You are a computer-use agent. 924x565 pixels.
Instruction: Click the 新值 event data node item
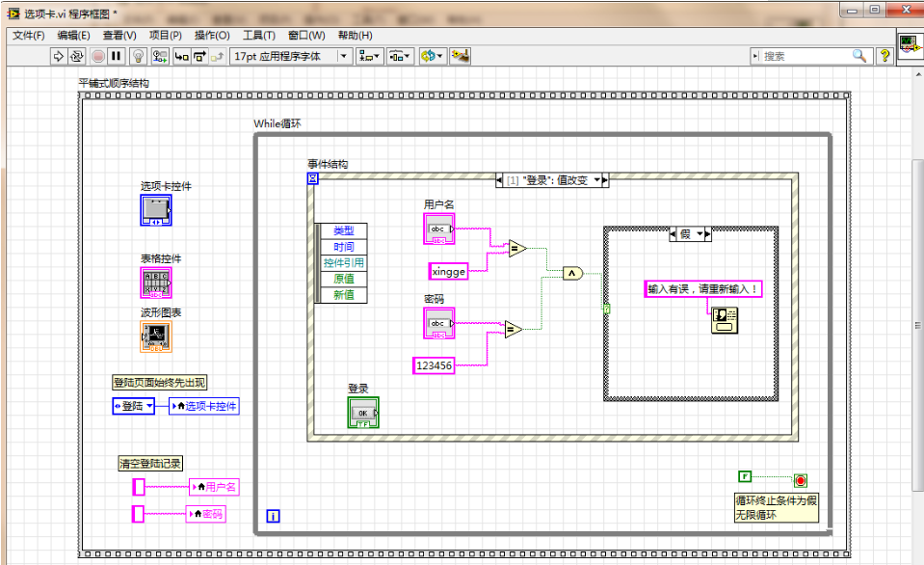pos(343,295)
